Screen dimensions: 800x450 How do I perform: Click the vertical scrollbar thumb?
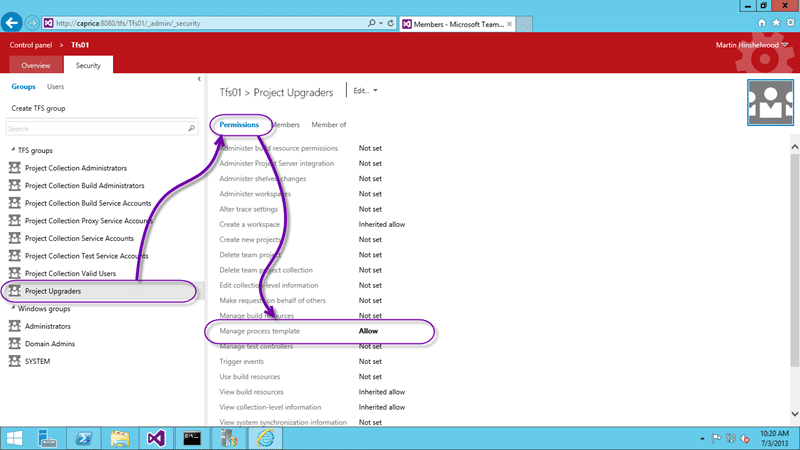click(x=795, y=260)
